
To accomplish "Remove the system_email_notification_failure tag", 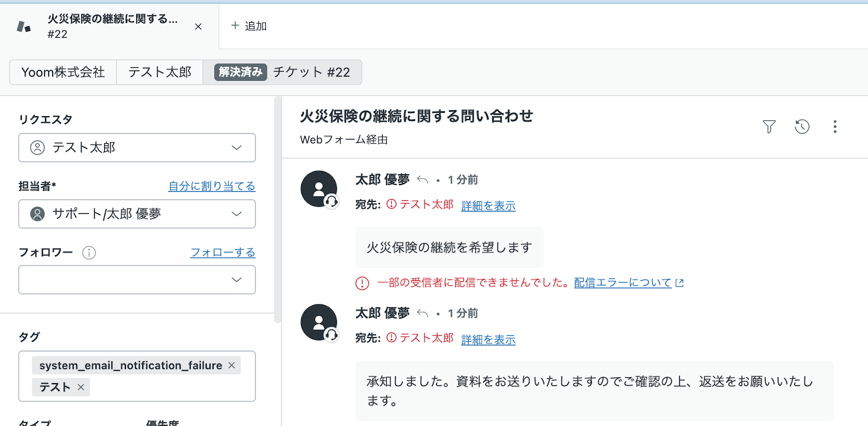I will click(x=232, y=365).
